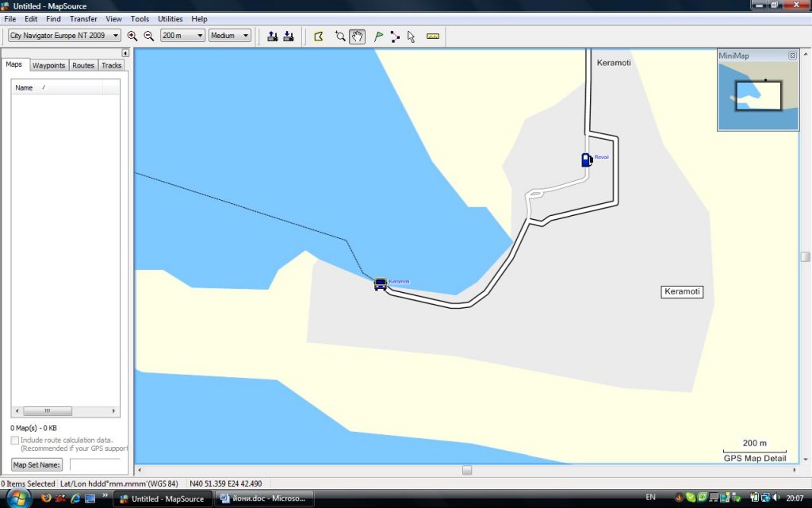812x508 pixels.
Task: Open the Edit menu
Action: pos(31,19)
